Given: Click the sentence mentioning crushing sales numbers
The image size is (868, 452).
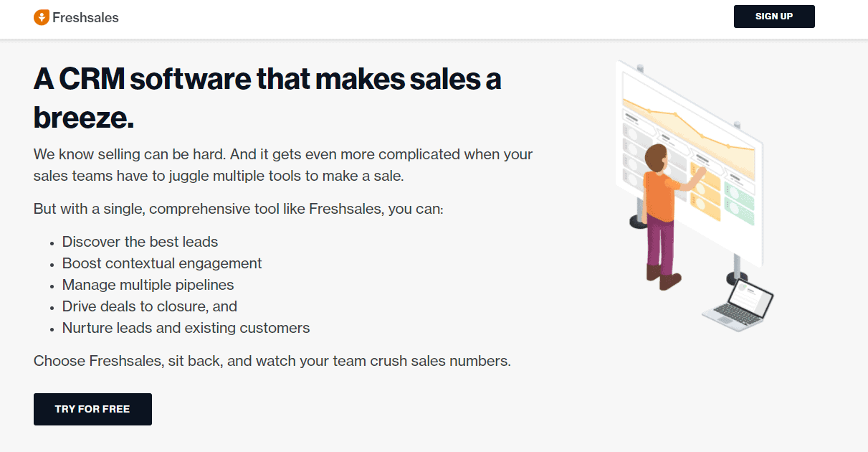Looking at the screenshot, I should (272, 361).
